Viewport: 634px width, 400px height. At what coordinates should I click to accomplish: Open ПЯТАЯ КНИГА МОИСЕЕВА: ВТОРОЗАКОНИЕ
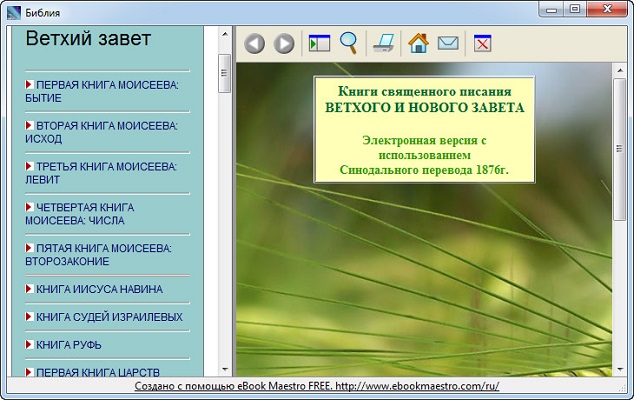98,255
